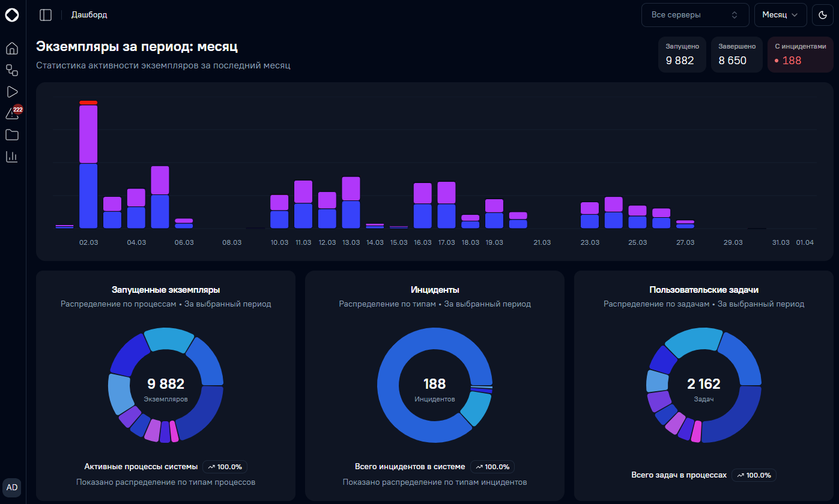839x504 pixels.
Task: Open the folder icon in sidebar
Action: (12, 135)
